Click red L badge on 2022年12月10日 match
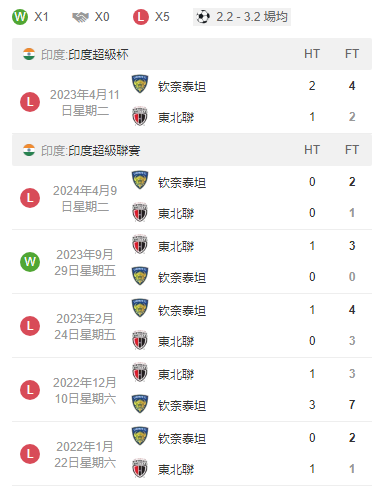 click(30, 390)
